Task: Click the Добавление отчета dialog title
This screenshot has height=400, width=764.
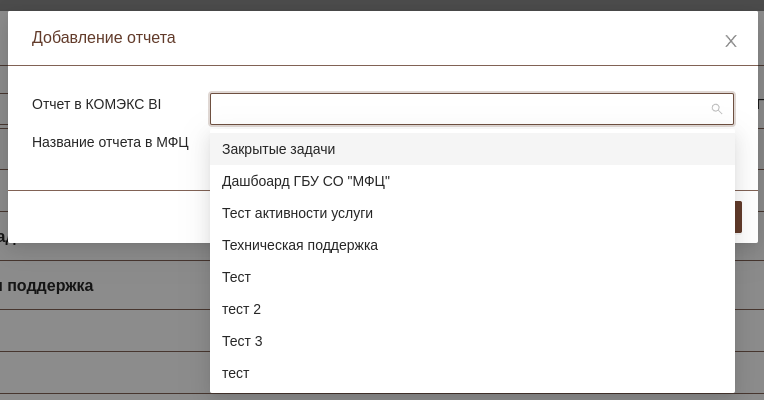Action: pyautogui.click(x=103, y=38)
